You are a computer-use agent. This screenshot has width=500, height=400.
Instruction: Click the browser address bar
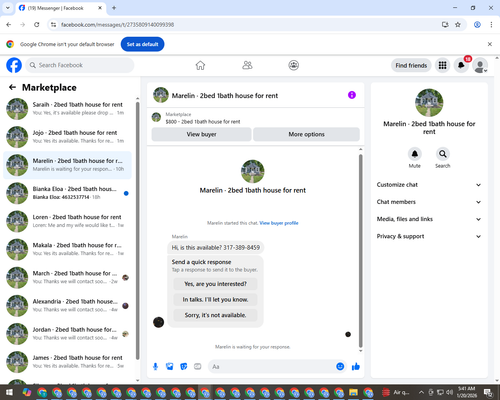(247, 25)
